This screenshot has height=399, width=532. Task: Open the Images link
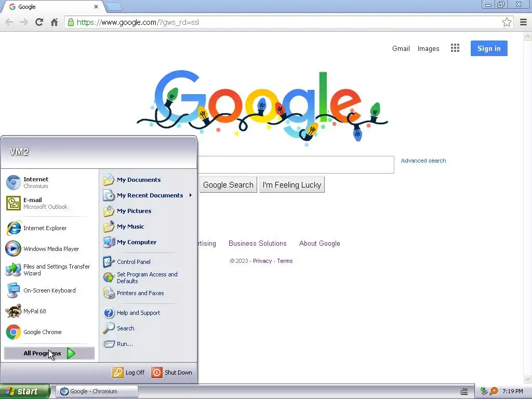pyautogui.click(x=428, y=48)
